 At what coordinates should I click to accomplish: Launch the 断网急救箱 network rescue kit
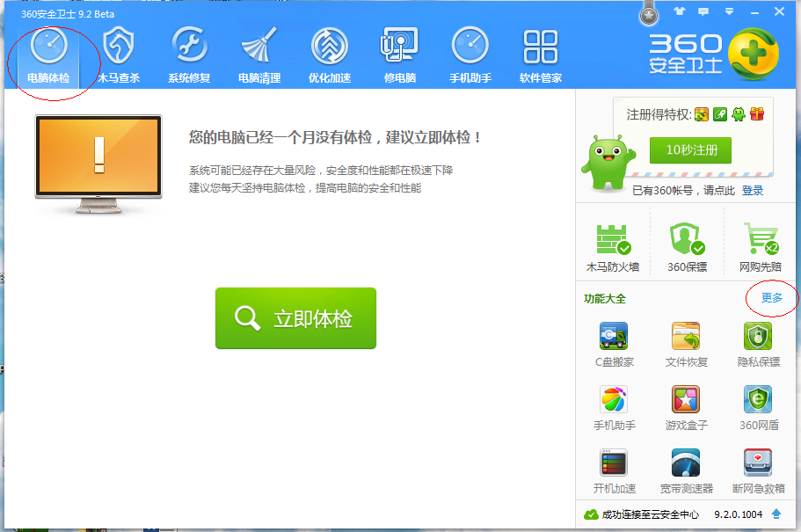tap(759, 471)
